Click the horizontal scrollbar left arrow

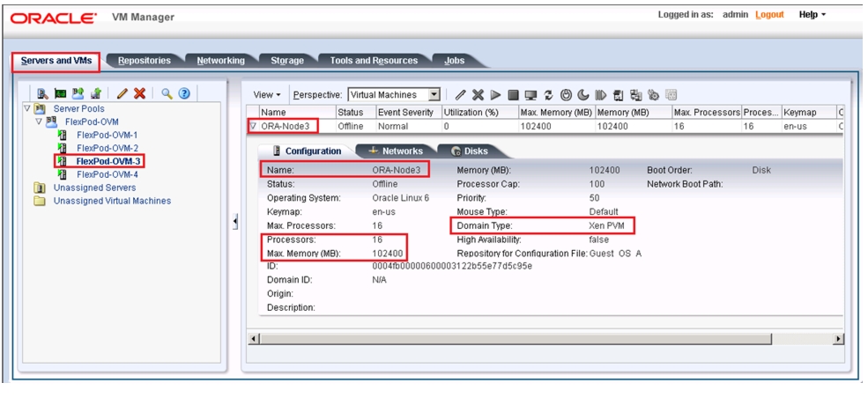[x=254, y=339]
